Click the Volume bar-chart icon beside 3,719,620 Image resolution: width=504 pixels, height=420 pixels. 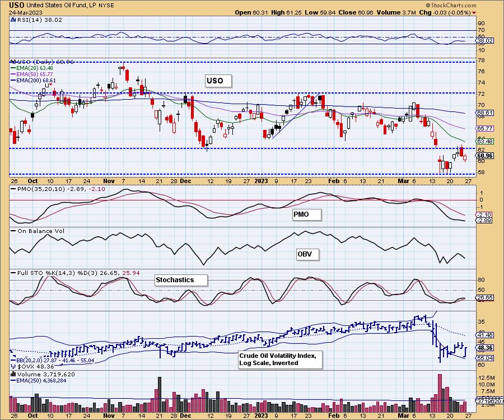(x=13, y=374)
